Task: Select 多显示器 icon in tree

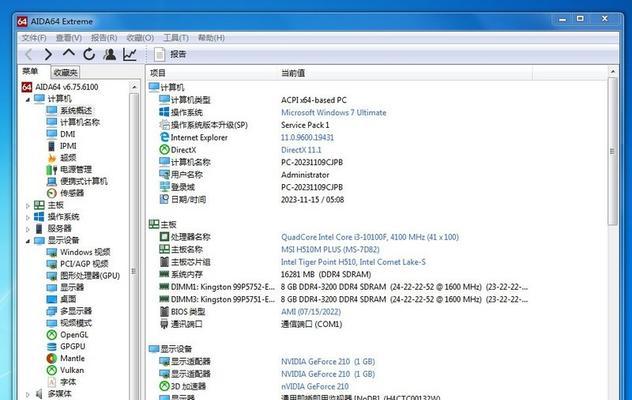Action: tap(52, 311)
